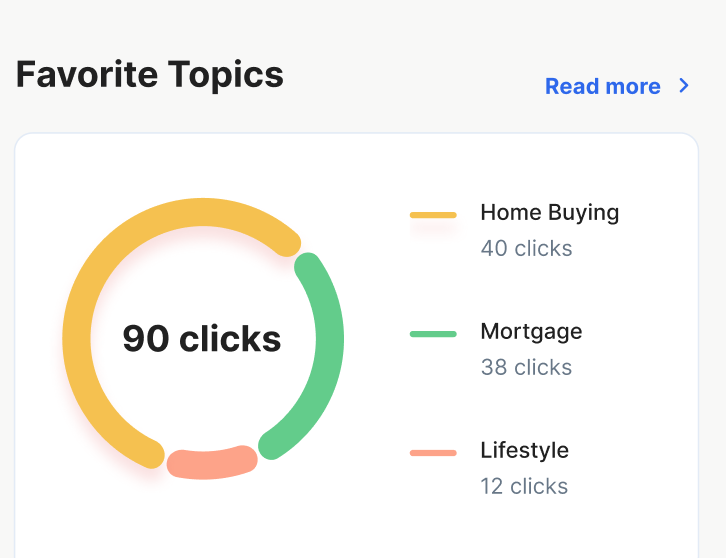Image resolution: width=726 pixels, height=558 pixels.
Task: Click the 40 clicks count text
Action: click(526, 249)
